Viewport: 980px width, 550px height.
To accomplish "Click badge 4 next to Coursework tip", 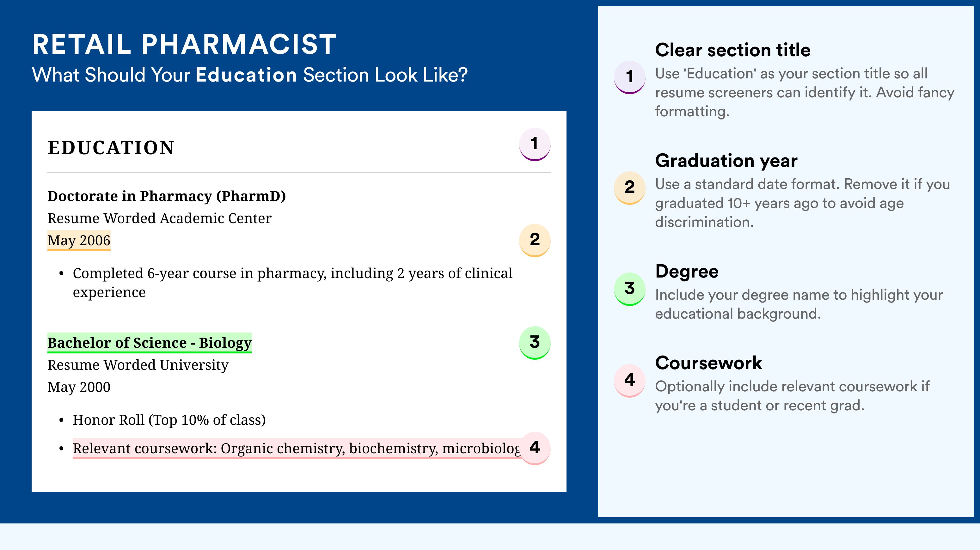I will (629, 380).
